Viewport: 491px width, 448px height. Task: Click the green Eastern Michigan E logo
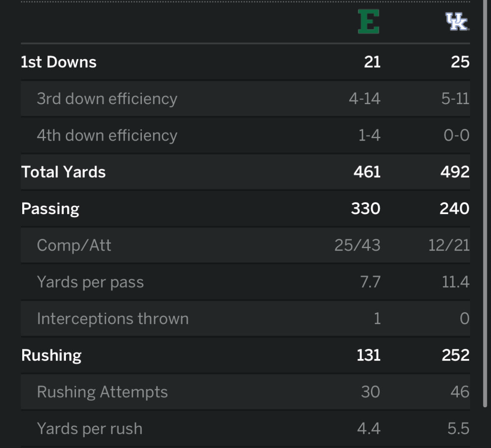click(x=368, y=22)
